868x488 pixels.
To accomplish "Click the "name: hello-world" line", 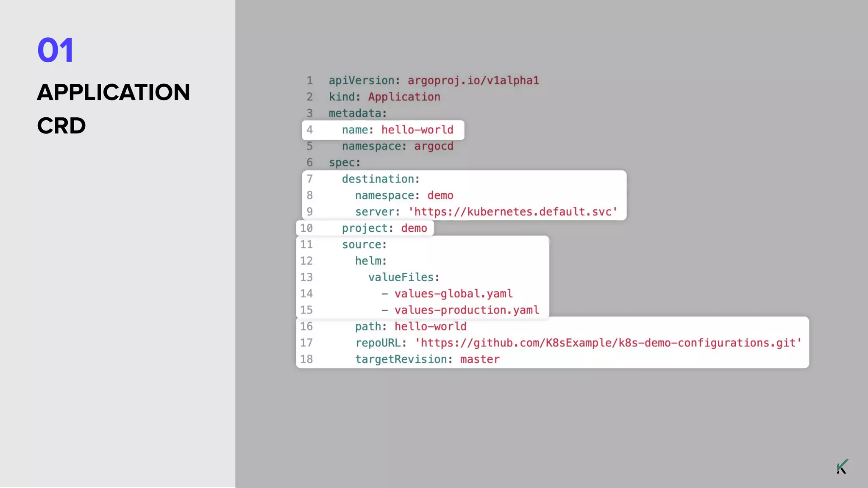I will pos(398,130).
